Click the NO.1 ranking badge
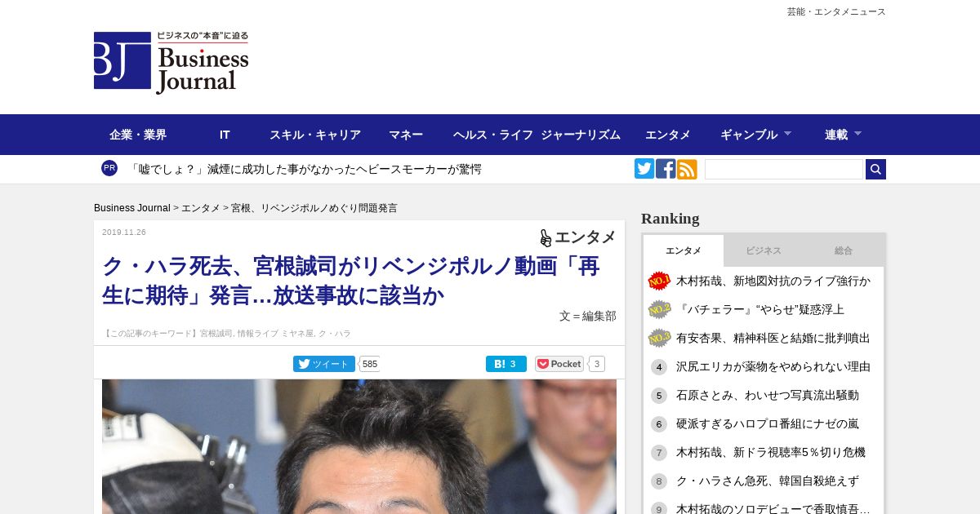This screenshot has height=514, width=980. click(659, 281)
